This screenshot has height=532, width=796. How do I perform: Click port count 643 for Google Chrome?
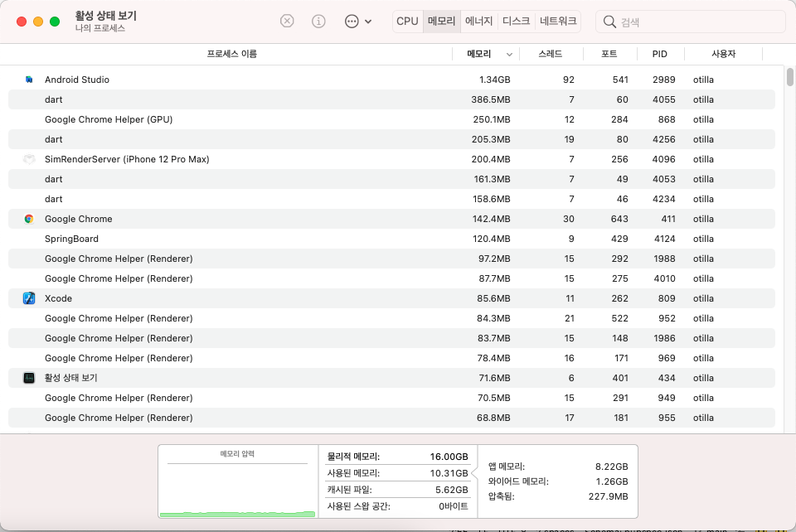(x=619, y=219)
